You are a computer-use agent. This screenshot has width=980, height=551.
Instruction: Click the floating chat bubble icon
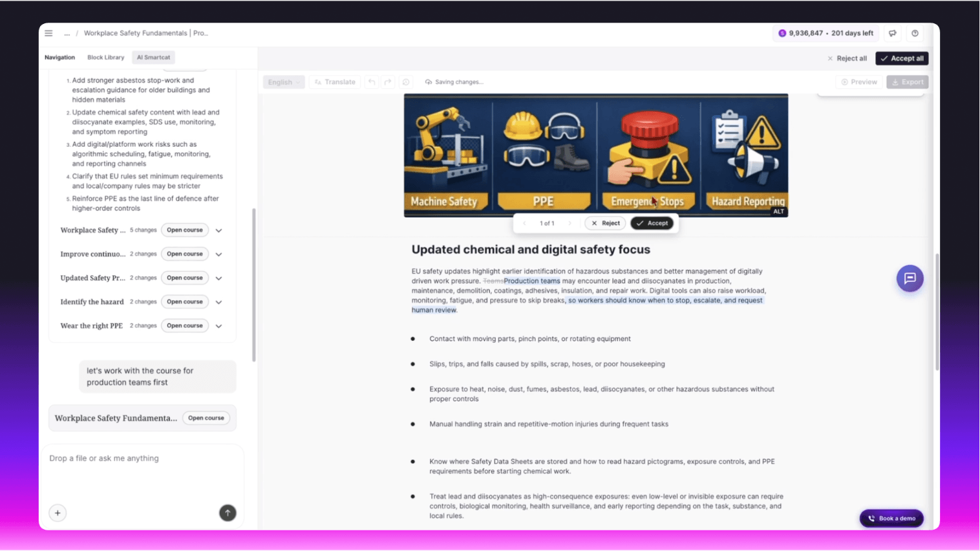[x=910, y=279]
